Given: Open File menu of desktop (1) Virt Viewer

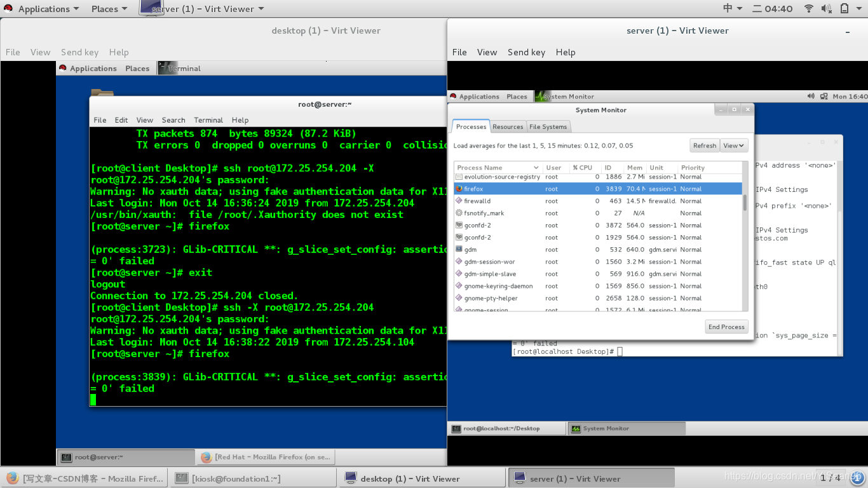Looking at the screenshot, I should point(13,52).
